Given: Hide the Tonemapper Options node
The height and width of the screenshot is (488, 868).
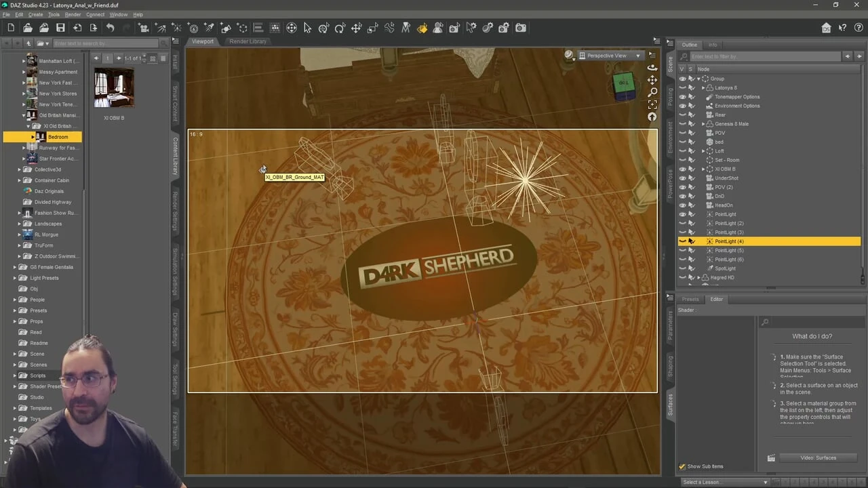Looking at the screenshot, I should click(x=682, y=97).
